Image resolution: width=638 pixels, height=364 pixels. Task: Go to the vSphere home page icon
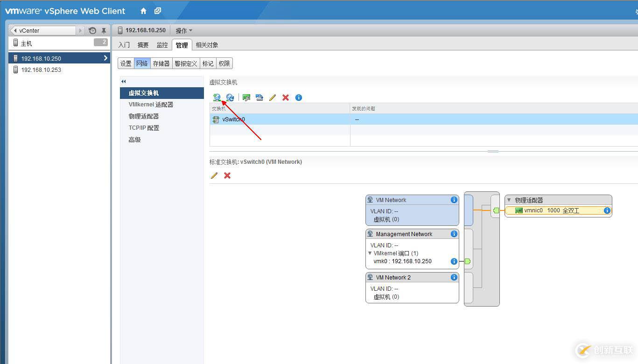click(143, 11)
